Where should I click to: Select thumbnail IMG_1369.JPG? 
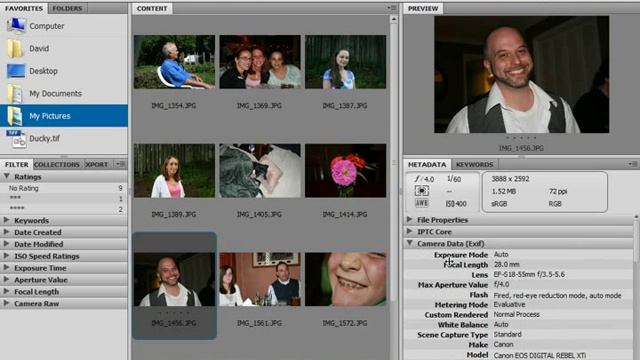coord(260,62)
